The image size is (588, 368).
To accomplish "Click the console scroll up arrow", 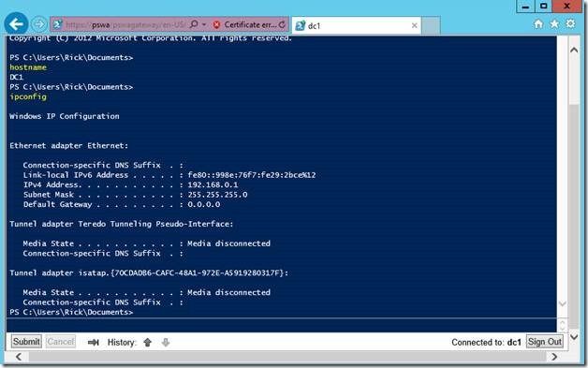I will (x=574, y=50).
